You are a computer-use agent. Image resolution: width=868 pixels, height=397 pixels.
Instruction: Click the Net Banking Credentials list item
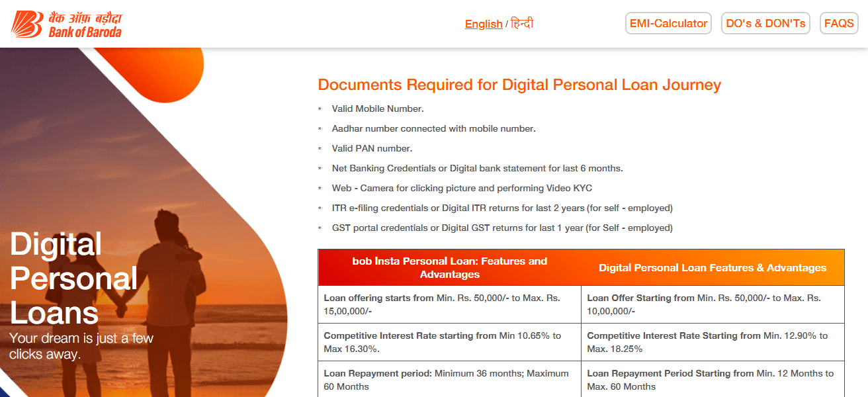coord(478,168)
